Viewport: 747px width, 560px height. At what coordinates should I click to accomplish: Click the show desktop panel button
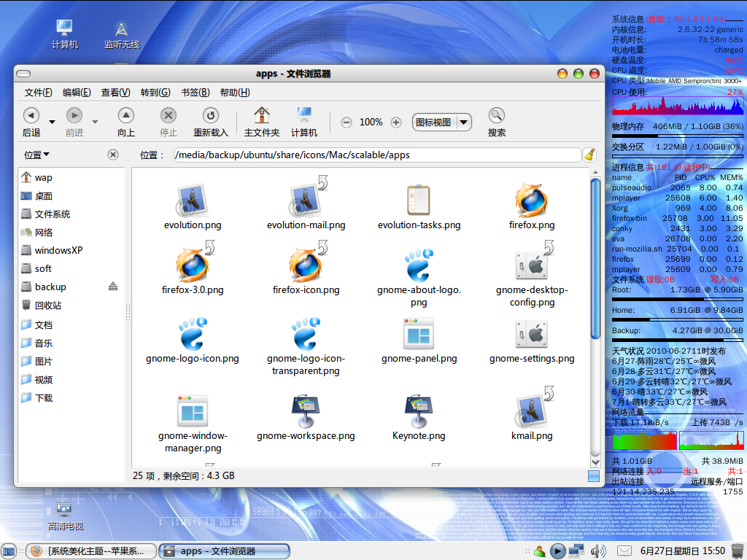click(9, 551)
